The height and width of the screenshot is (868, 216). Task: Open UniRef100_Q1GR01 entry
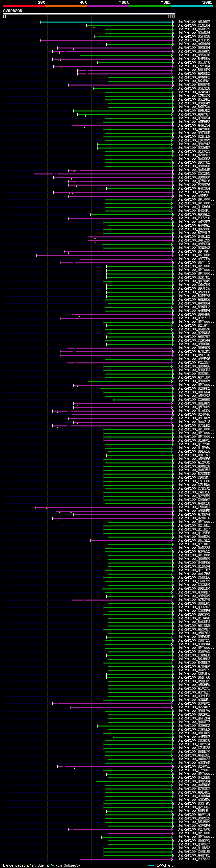194,441
